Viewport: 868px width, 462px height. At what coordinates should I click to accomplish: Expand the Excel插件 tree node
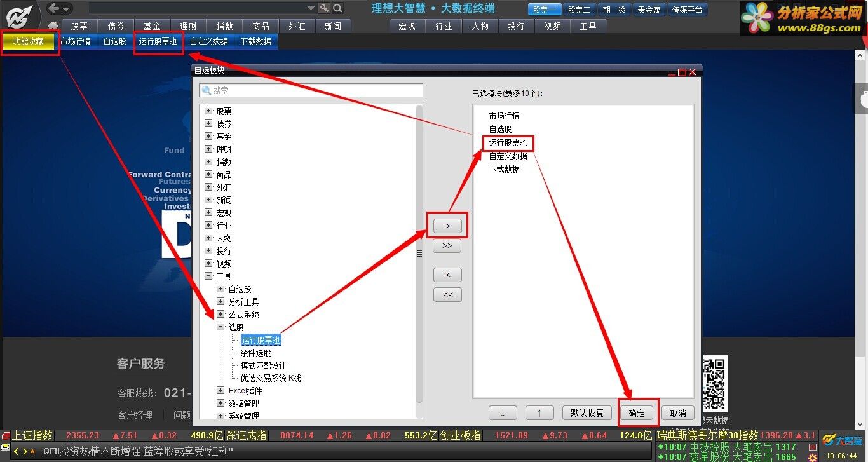coord(220,390)
